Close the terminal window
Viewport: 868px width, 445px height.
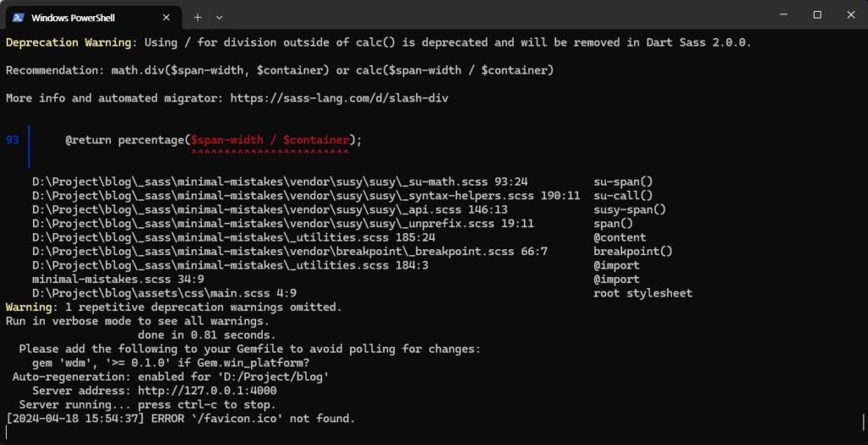click(851, 15)
